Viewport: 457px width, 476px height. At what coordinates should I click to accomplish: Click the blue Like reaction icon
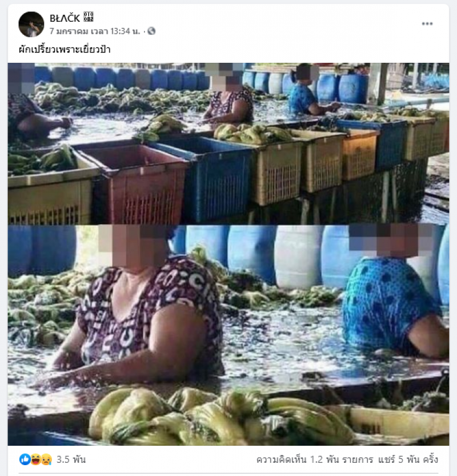pos(25,459)
